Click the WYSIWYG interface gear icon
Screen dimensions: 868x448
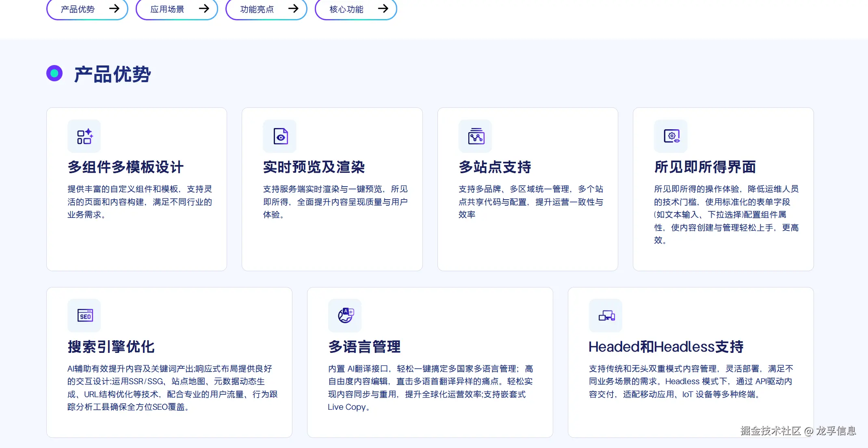(x=671, y=137)
